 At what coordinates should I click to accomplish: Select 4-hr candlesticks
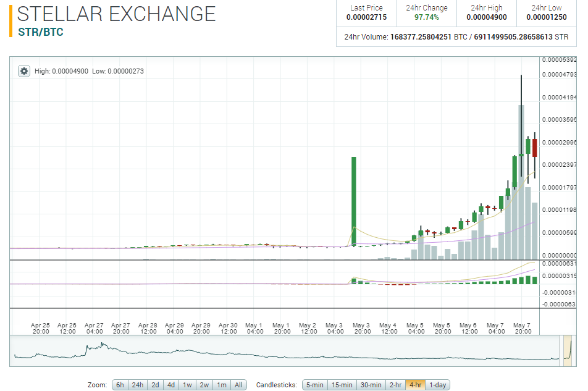pos(416,385)
